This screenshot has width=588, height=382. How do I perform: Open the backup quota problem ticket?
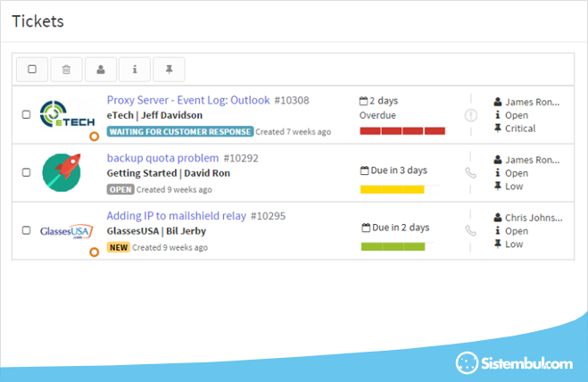(x=162, y=158)
